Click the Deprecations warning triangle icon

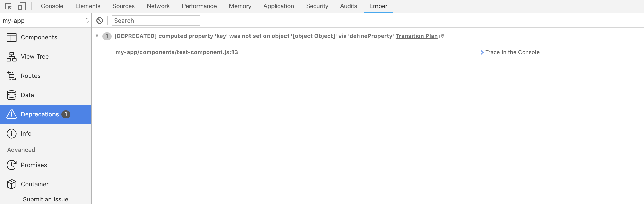tap(12, 114)
